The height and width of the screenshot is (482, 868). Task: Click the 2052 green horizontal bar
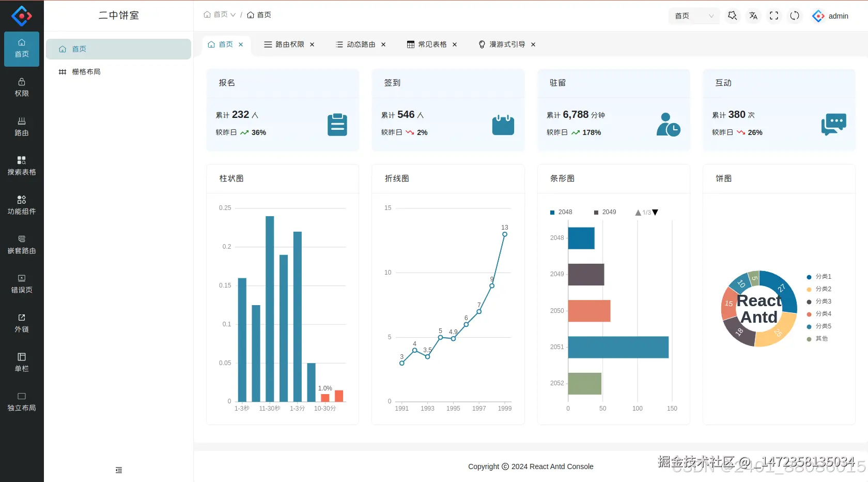(585, 383)
